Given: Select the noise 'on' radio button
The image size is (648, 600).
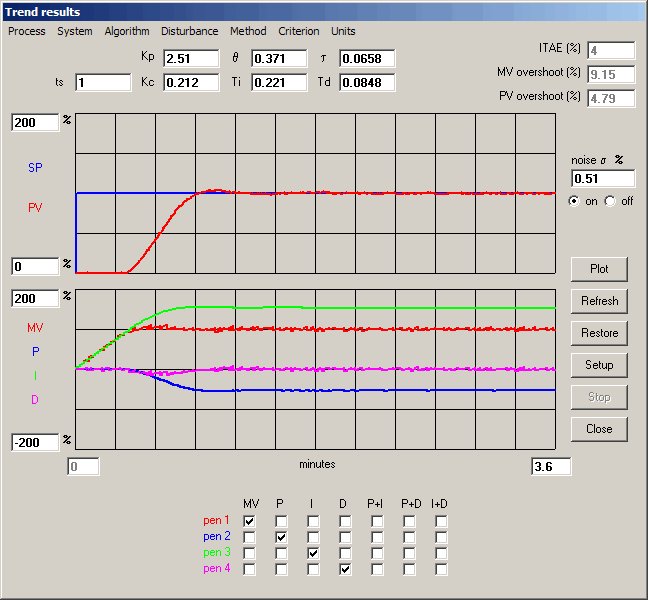Looking at the screenshot, I should [x=574, y=201].
